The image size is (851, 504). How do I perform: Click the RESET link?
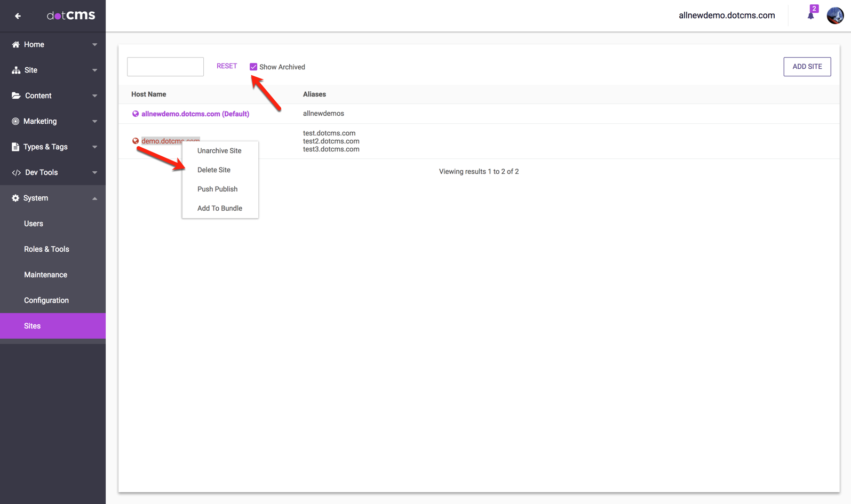tap(227, 66)
